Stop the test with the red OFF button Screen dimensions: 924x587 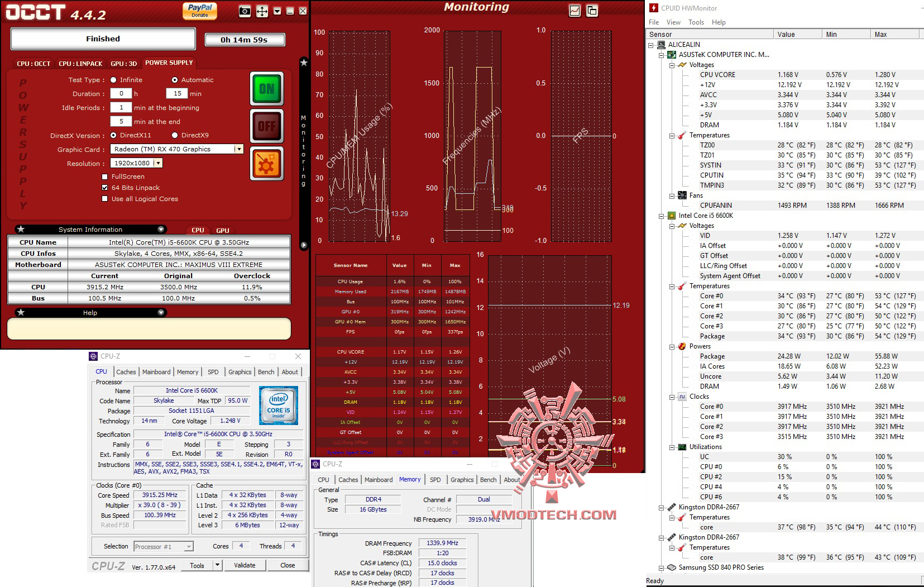click(267, 126)
